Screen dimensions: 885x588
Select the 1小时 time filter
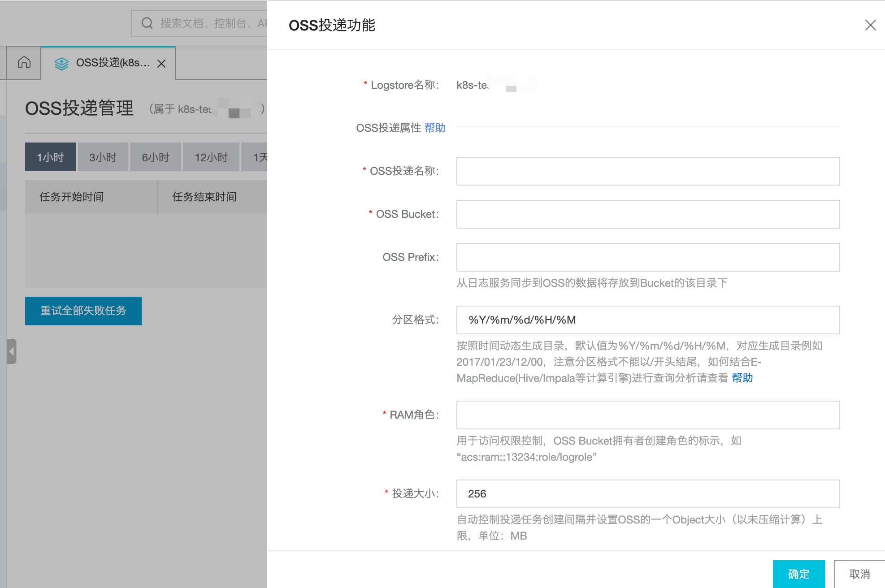tap(50, 157)
